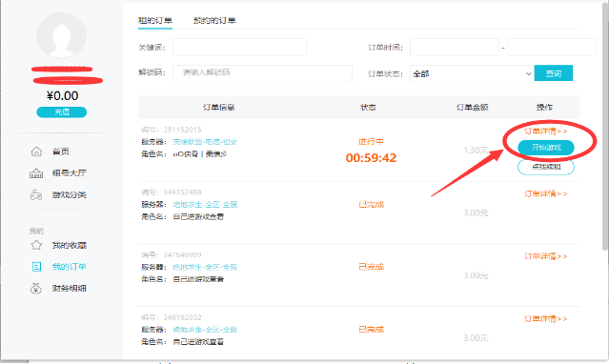Click the 订单金额 column header
The height and width of the screenshot is (364, 609).
473,108
